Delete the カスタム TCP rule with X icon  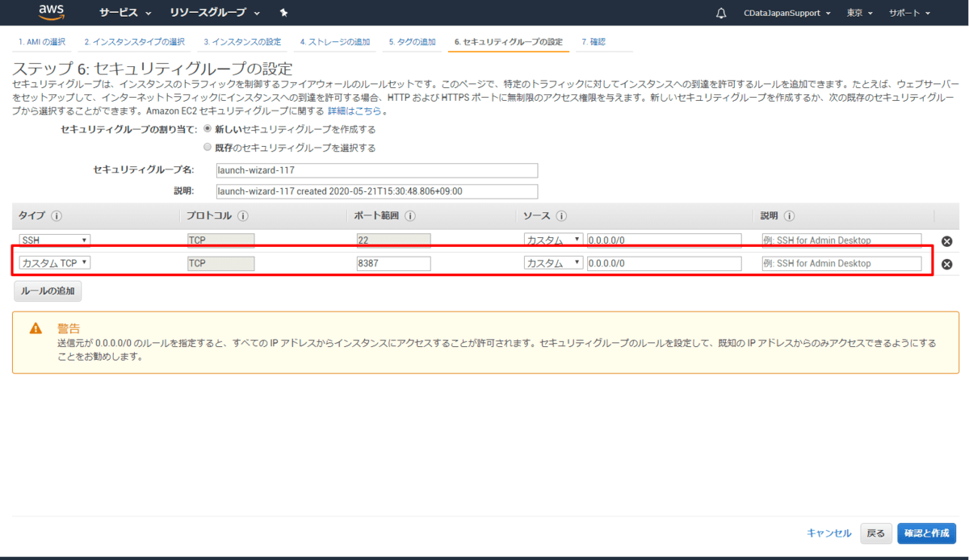click(947, 264)
